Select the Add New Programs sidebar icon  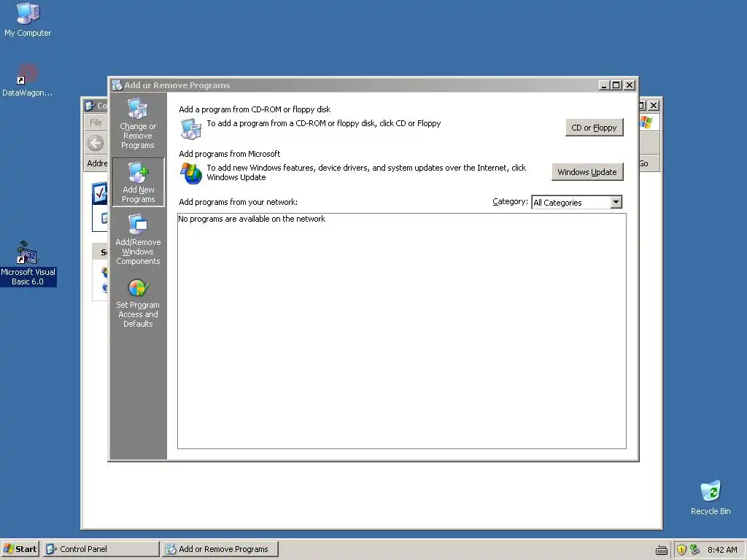point(138,182)
